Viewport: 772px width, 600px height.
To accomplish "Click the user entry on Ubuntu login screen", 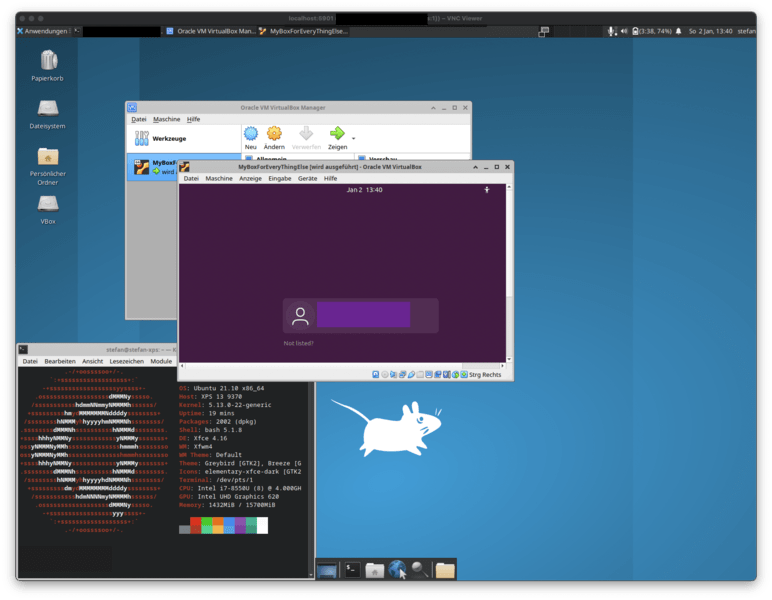I will [x=360, y=316].
